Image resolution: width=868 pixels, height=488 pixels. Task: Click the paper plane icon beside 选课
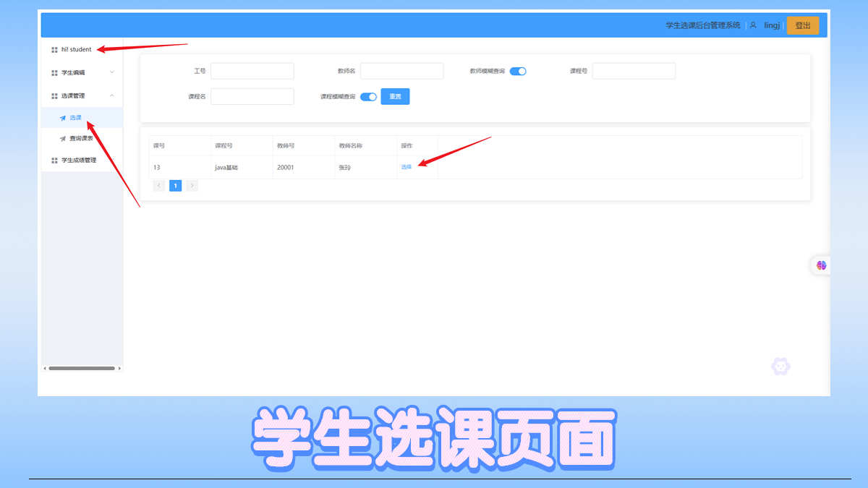63,118
